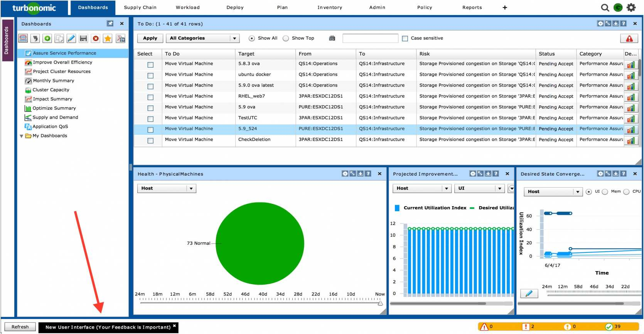Viewport: 644px width, 334px height.
Task: Delete dashboard with the red X icon
Action: coord(96,38)
